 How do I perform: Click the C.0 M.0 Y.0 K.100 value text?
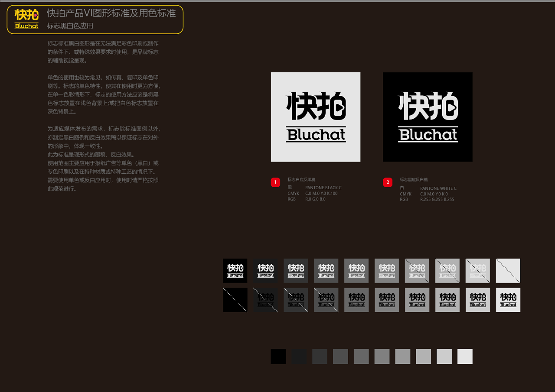pos(321,194)
